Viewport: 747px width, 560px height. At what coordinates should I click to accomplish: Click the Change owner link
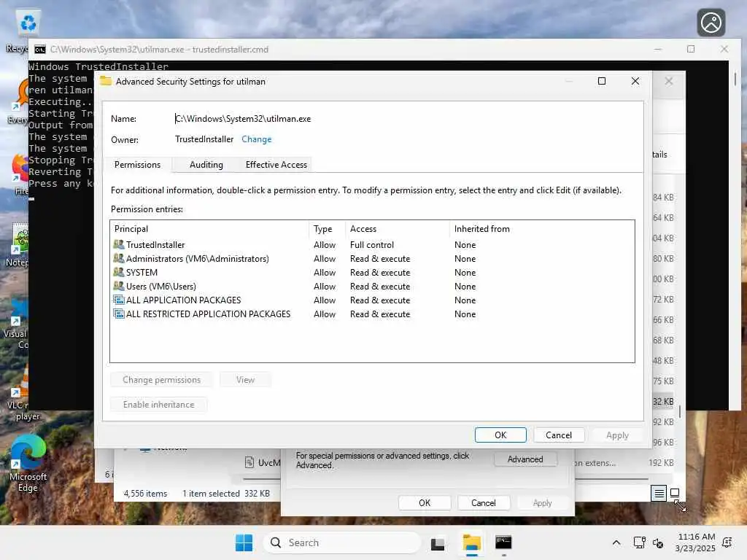[256, 139]
